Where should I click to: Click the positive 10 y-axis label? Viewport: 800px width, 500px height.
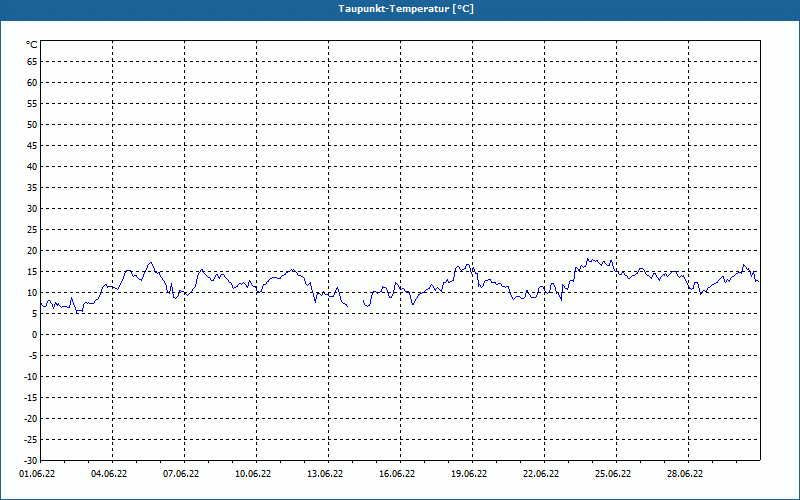click(32, 293)
